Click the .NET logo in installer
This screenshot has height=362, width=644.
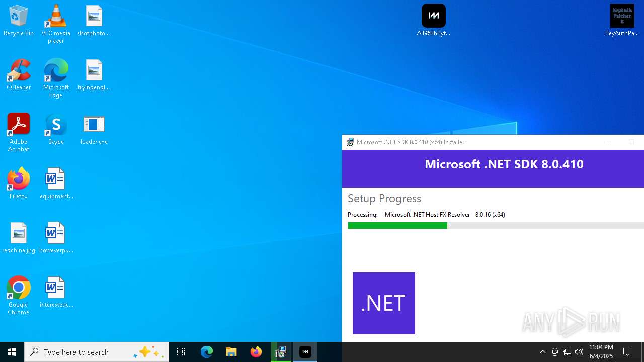click(x=384, y=303)
